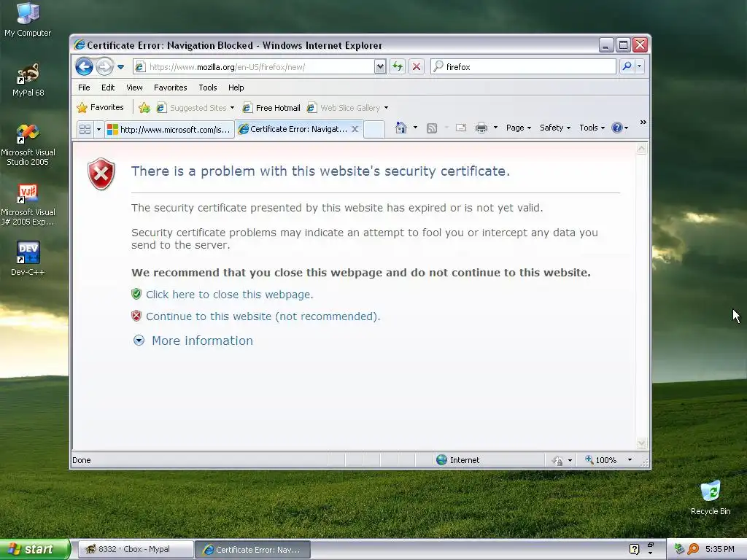Stop loading with the red X icon
Viewport: 747px width, 560px height.
417,66
